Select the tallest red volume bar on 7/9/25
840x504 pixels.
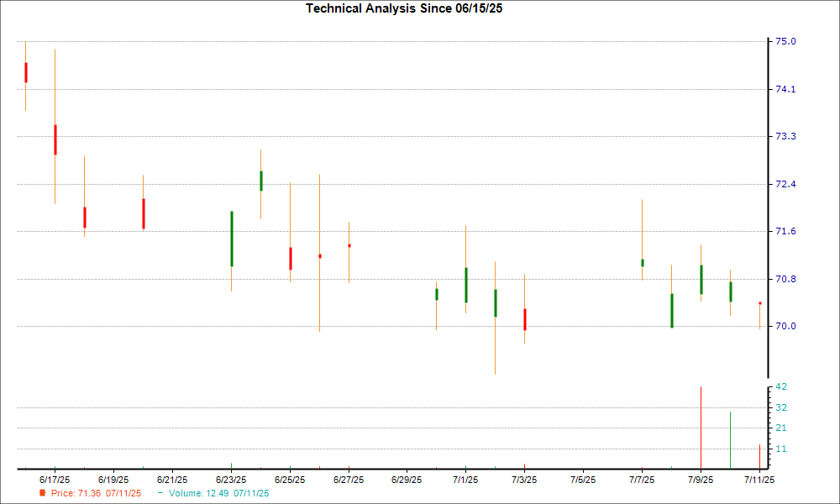(x=701, y=428)
